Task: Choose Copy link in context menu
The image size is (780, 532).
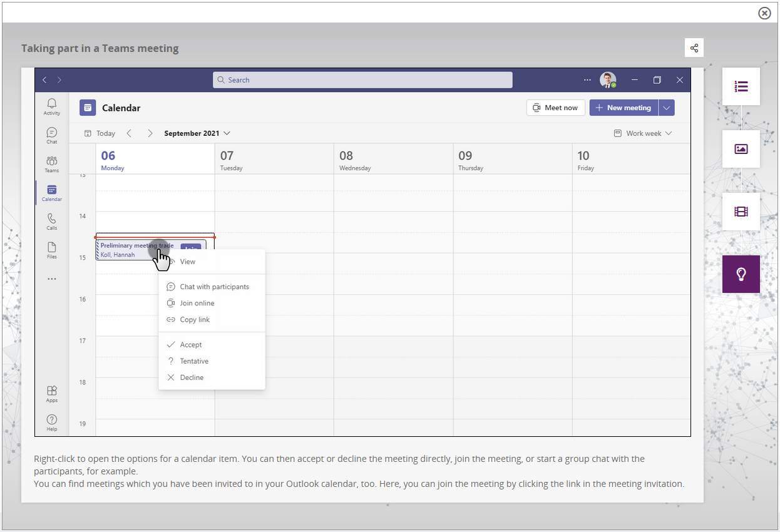Action: pos(212,319)
